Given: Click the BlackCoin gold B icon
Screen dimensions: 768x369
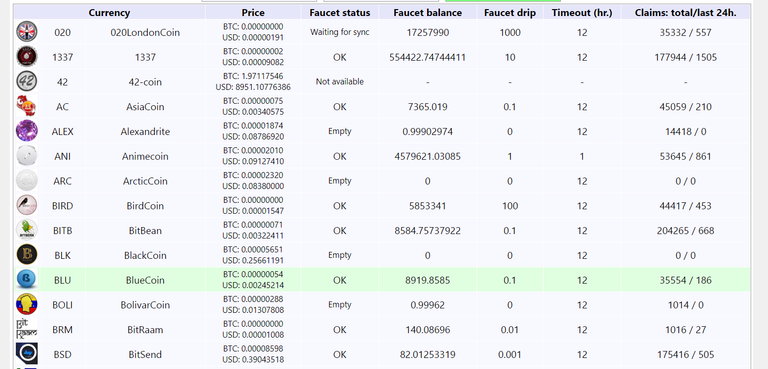Looking at the screenshot, I should [x=26, y=254].
